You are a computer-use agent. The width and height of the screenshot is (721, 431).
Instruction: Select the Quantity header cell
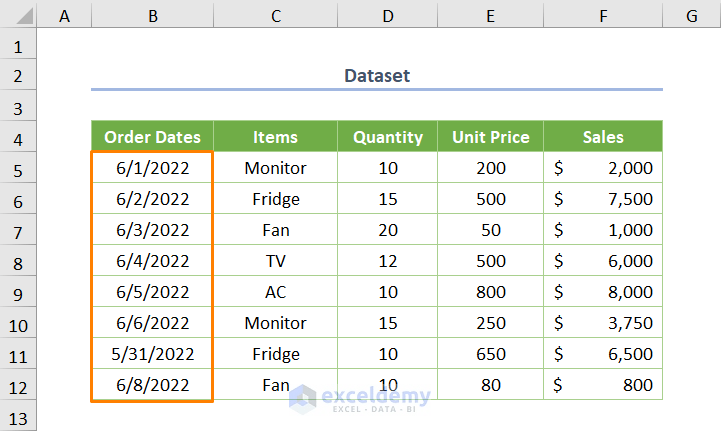point(388,137)
